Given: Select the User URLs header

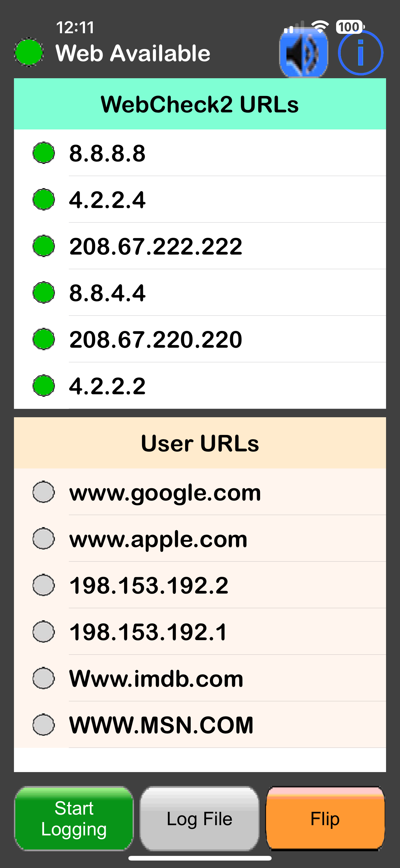Looking at the screenshot, I should (200, 443).
